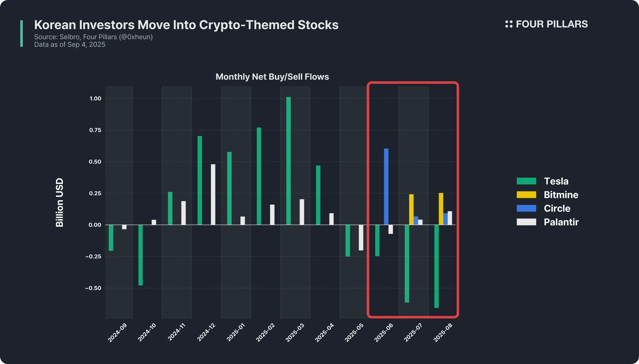Select the Tesla legend label
The height and width of the screenshot is (364, 639).
[556, 181]
